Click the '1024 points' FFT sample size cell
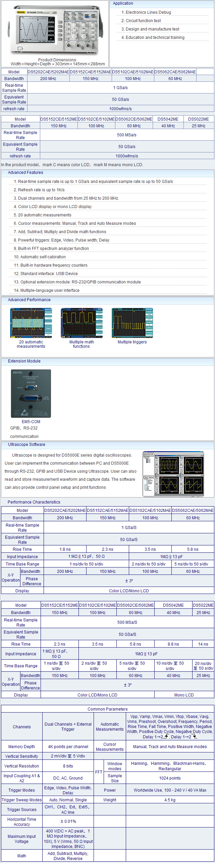 [x=170, y=778]
